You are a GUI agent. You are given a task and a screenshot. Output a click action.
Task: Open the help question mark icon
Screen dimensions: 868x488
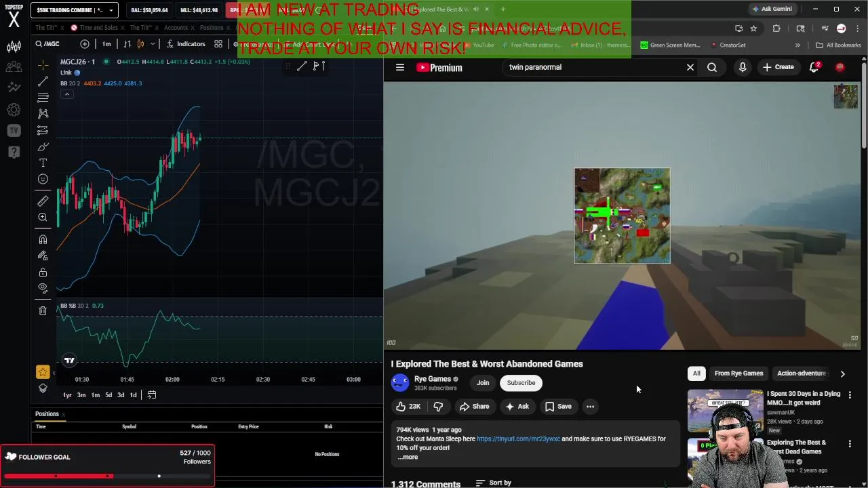click(x=14, y=152)
